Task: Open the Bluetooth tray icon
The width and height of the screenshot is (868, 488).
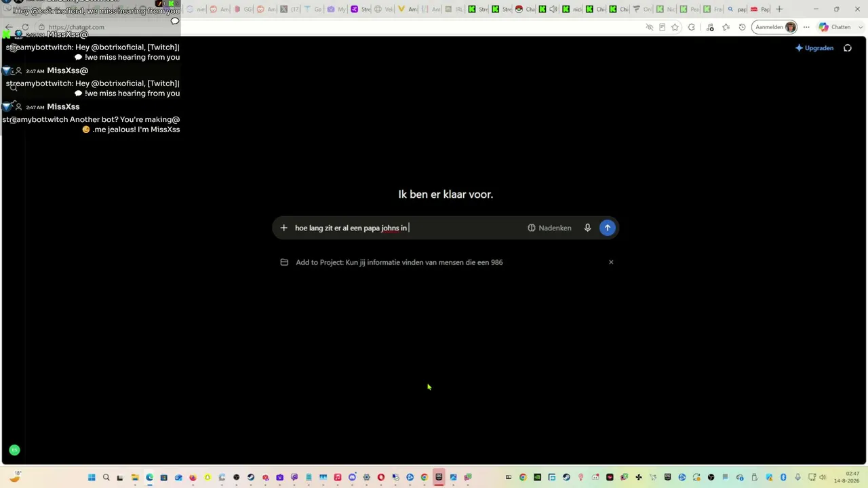Action: coord(783,477)
